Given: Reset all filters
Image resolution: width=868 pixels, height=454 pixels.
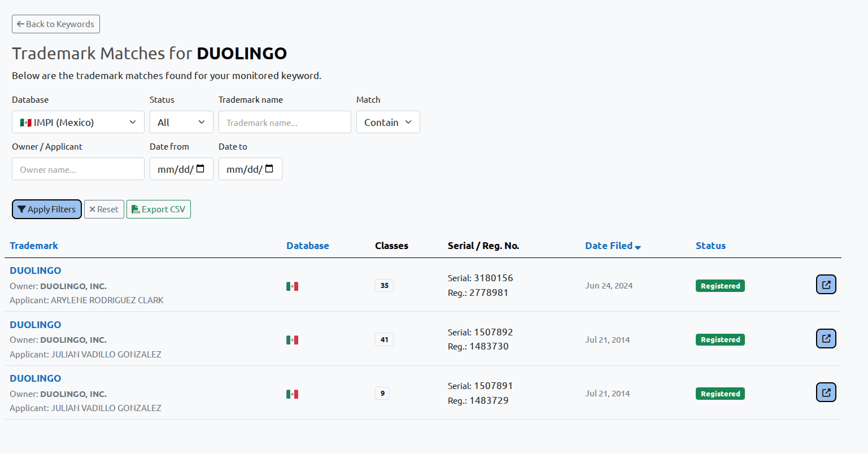Looking at the screenshot, I should [x=104, y=209].
